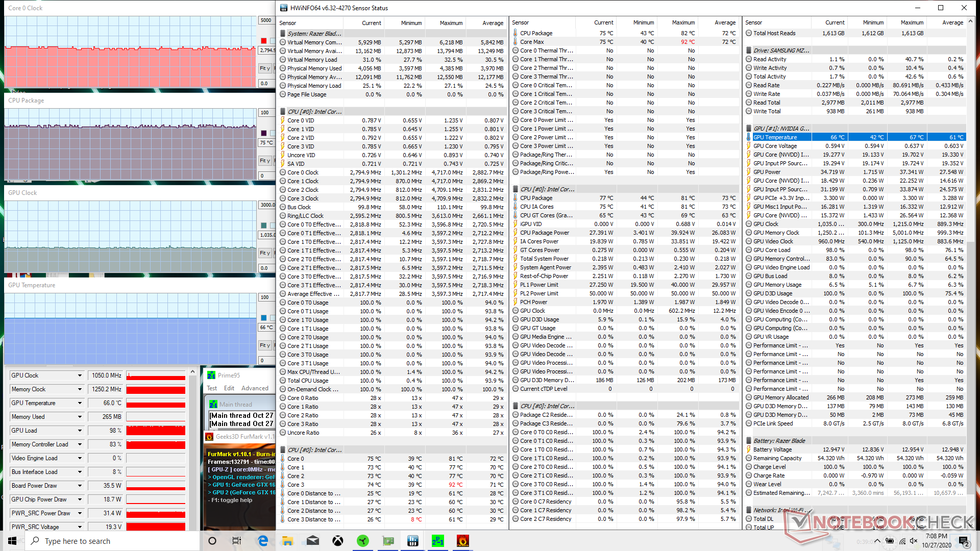This screenshot has height=551, width=980.
Task: Open the green Razer taskbar icon
Action: tap(363, 541)
